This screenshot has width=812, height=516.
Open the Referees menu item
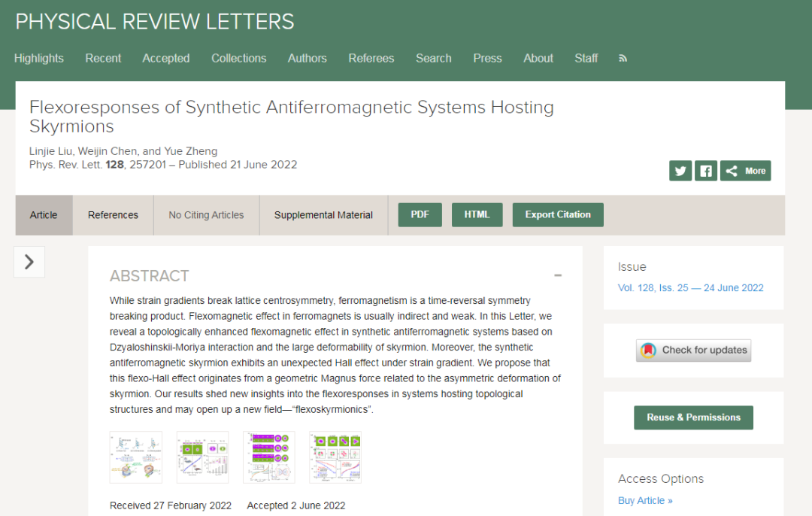(371, 59)
